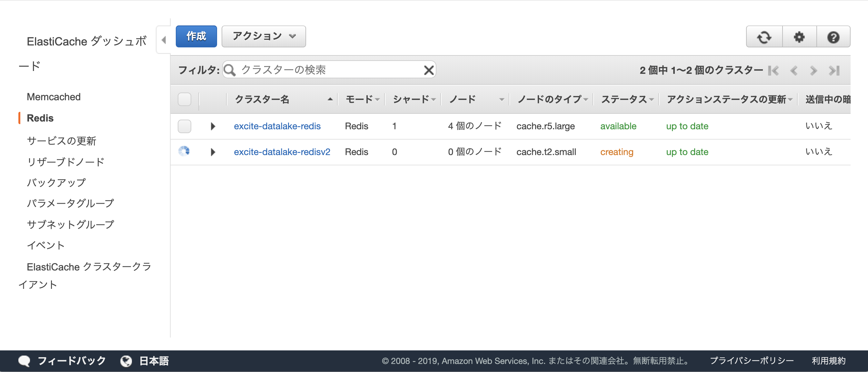Click the search magnifier icon in filter
Screen dimensions: 868x372
pyautogui.click(x=229, y=70)
